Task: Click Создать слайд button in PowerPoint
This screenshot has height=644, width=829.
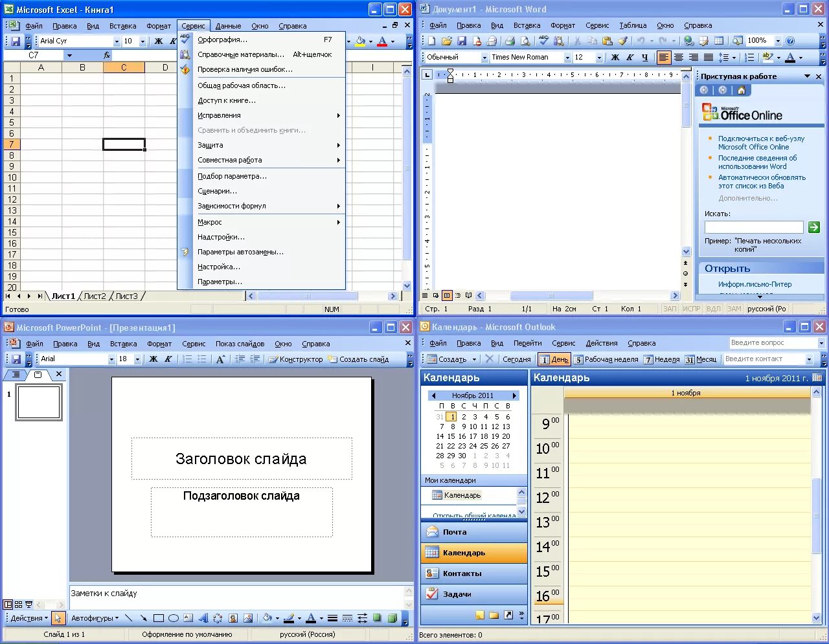Action: click(x=358, y=359)
